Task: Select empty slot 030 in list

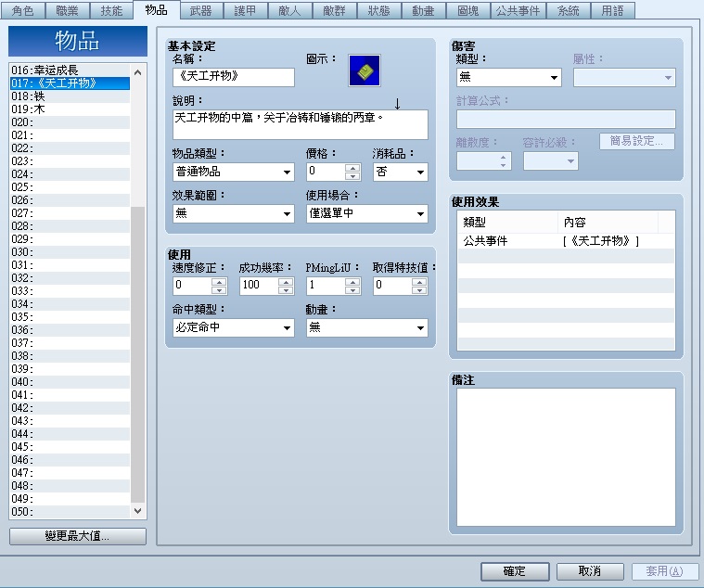Action: click(70, 252)
